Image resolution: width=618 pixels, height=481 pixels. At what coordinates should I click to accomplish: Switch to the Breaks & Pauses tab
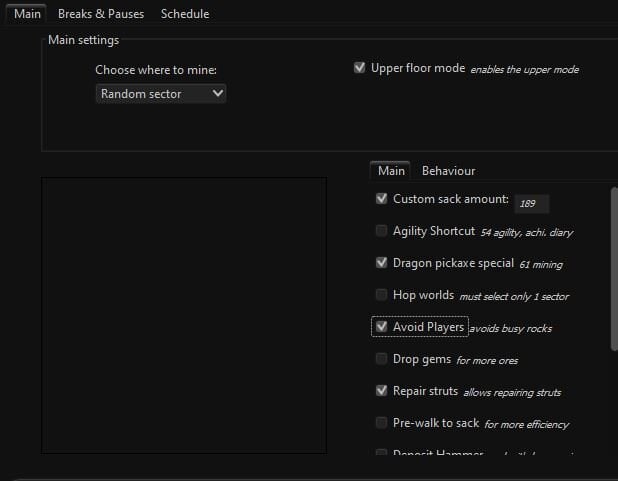(101, 14)
